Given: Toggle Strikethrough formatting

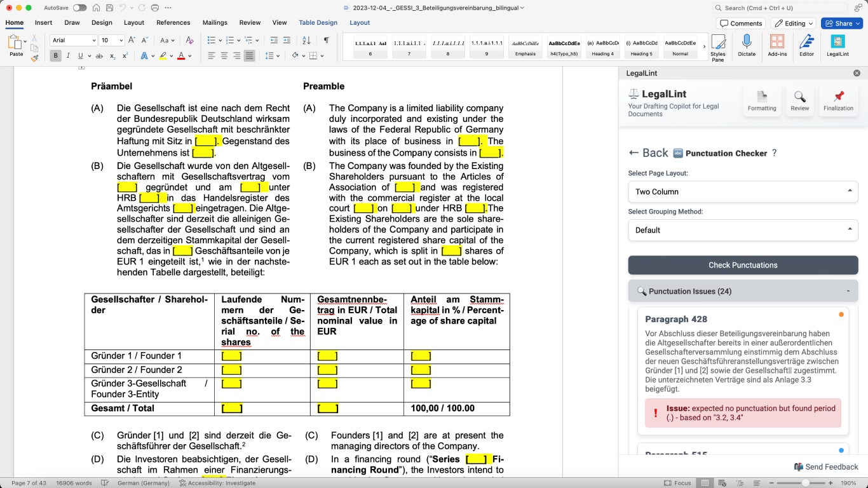Looking at the screenshot, I should point(99,56).
